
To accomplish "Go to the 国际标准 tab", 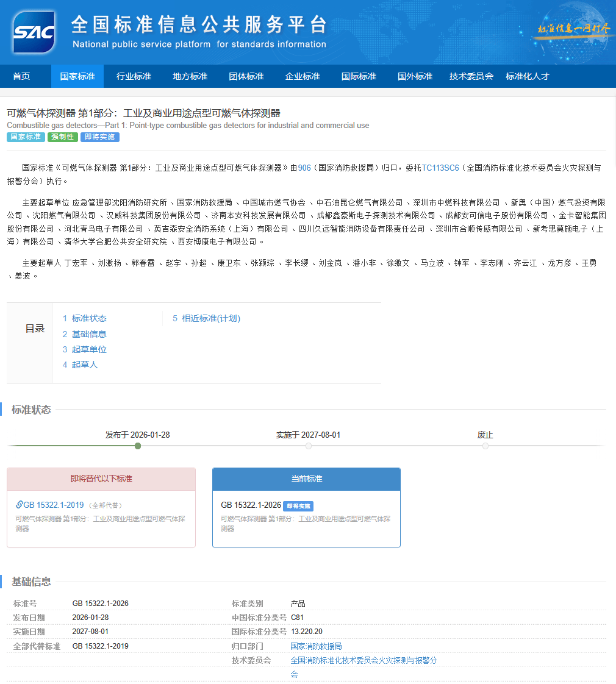I will (359, 76).
